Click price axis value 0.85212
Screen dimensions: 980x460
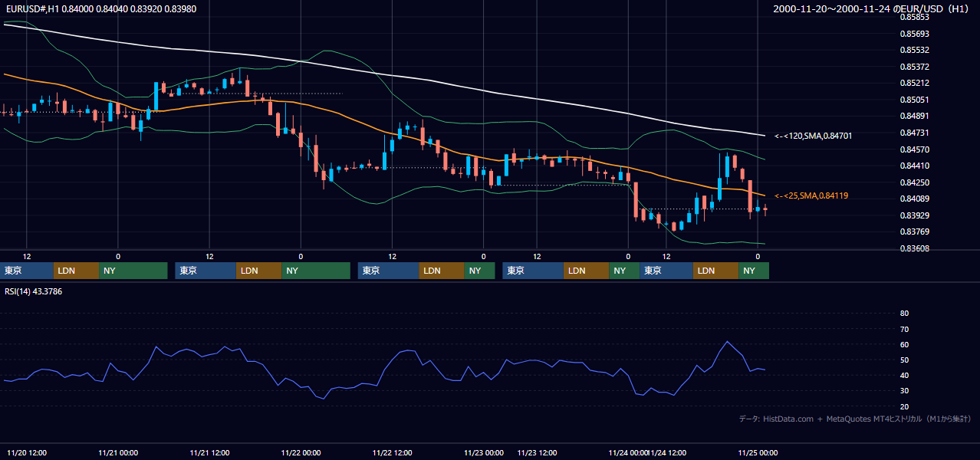(914, 83)
